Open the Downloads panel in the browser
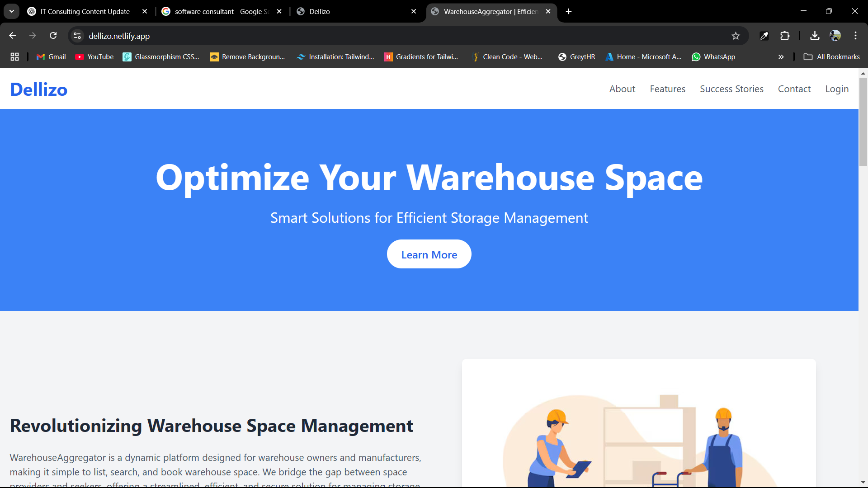Screen dimensions: 868x488 click(814, 35)
